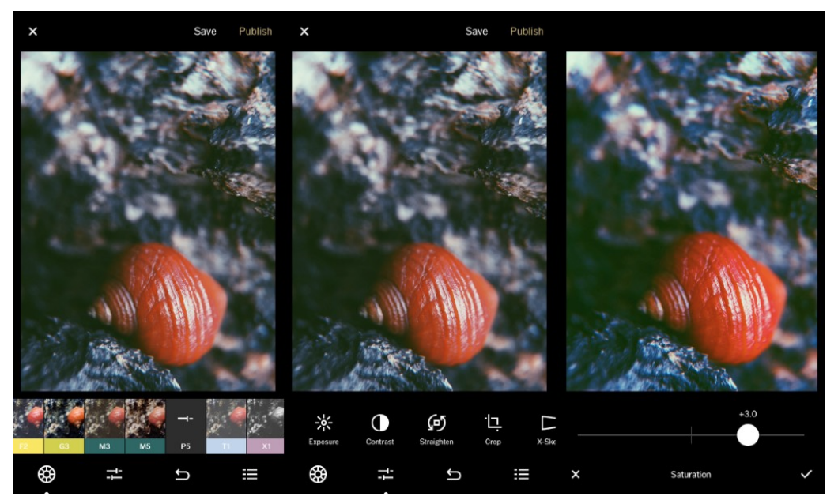Close the editor in left panel
The width and height of the screenshot is (838, 504).
click(33, 32)
